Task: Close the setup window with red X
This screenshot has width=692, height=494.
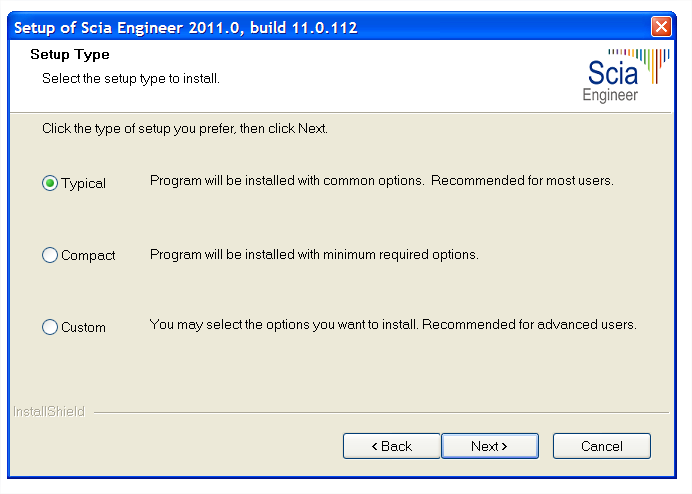Action: click(661, 27)
